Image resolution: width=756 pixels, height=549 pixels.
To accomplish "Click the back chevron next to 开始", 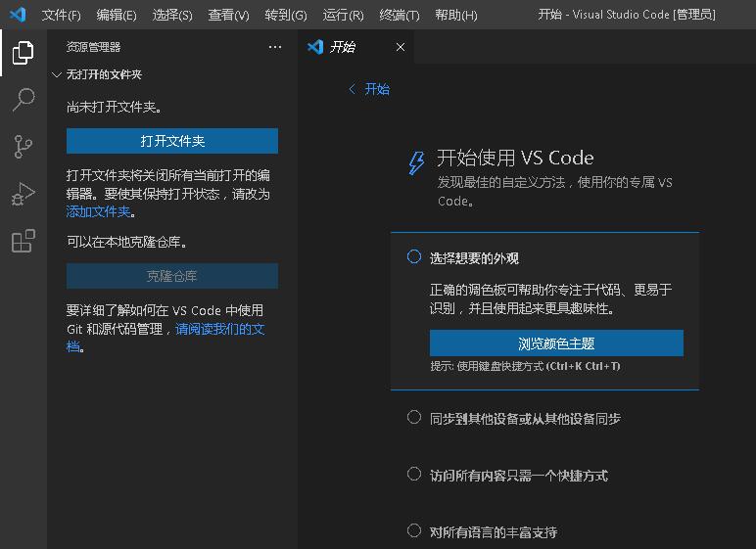I will coord(352,89).
